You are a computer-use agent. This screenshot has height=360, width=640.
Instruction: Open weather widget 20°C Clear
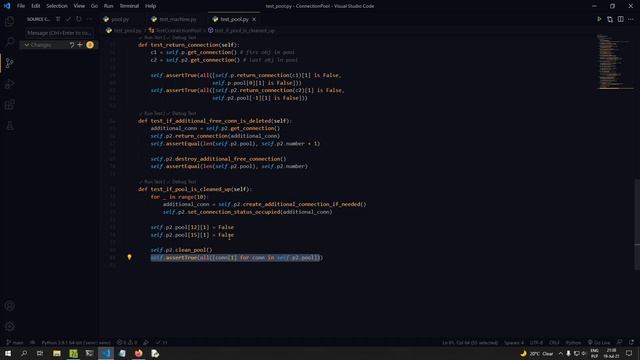click(x=537, y=353)
